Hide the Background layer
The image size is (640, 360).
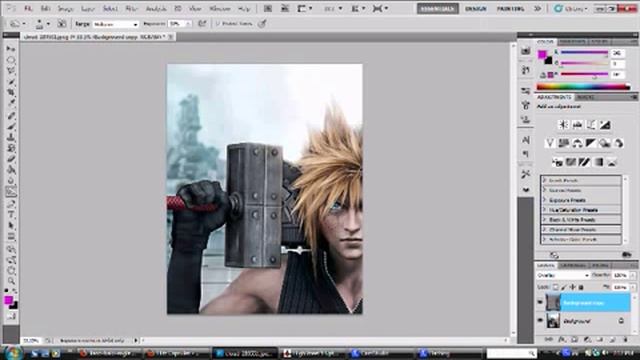540,320
